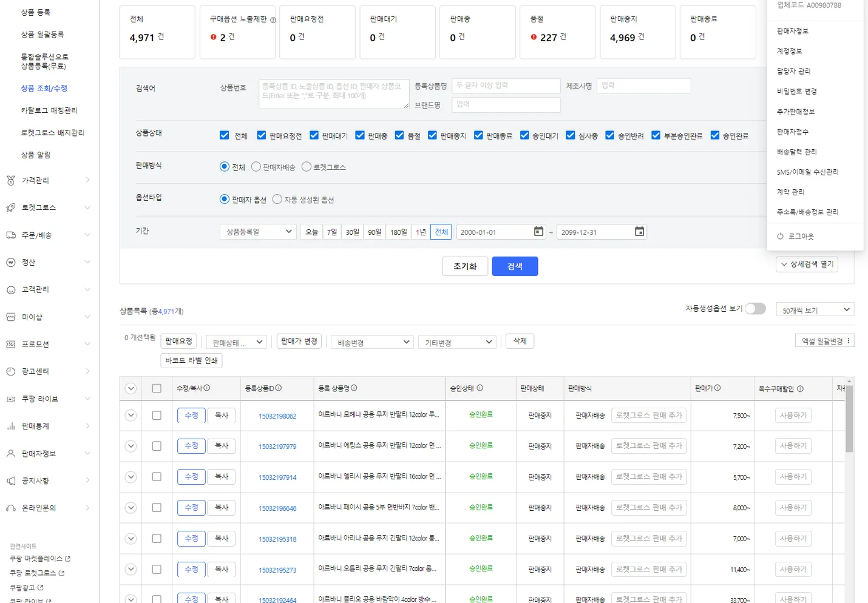Click info icon next to 판매가 header
The height and width of the screenshot is (603, 868).
pos(717,388)
